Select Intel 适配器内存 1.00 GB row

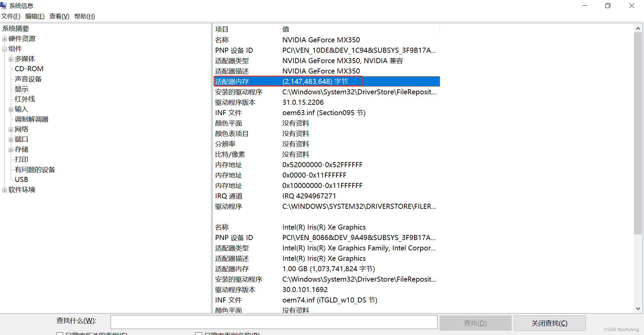tap(327, 269)
